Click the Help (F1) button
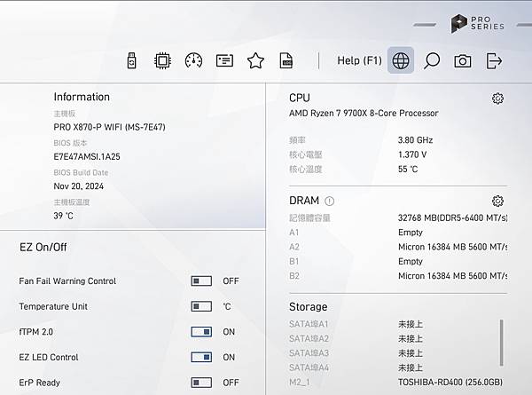The height and width of the screenshot is (395, 532). coord(359,60)
